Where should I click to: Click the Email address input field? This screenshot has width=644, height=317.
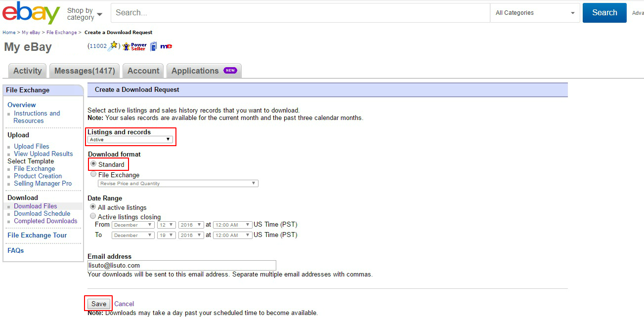(182, 265)
